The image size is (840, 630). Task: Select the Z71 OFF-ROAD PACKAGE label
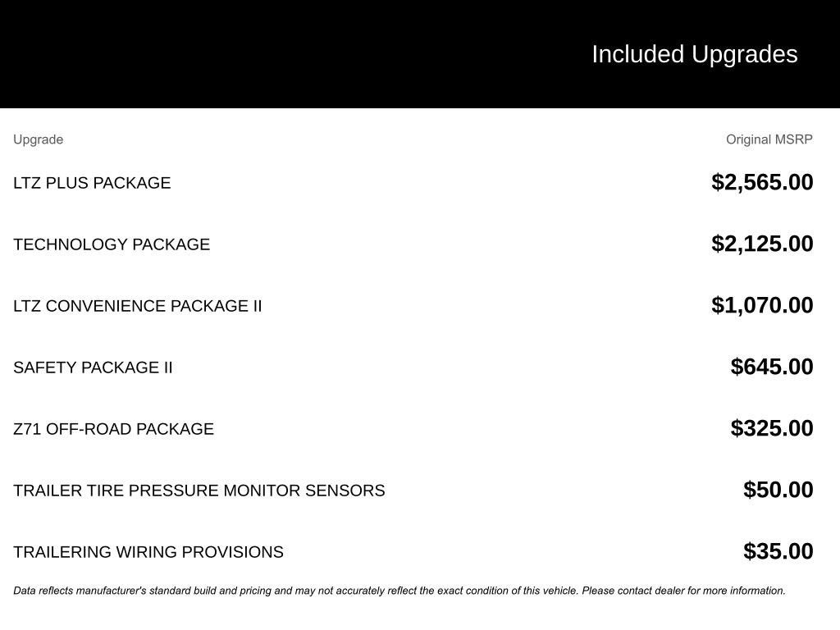click(x=113, y=429)
